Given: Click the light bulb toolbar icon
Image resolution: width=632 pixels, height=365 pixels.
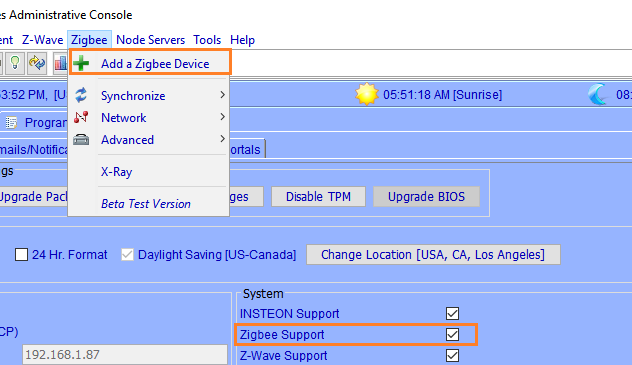Looking at the screenshot, I should tap(15, 63).
